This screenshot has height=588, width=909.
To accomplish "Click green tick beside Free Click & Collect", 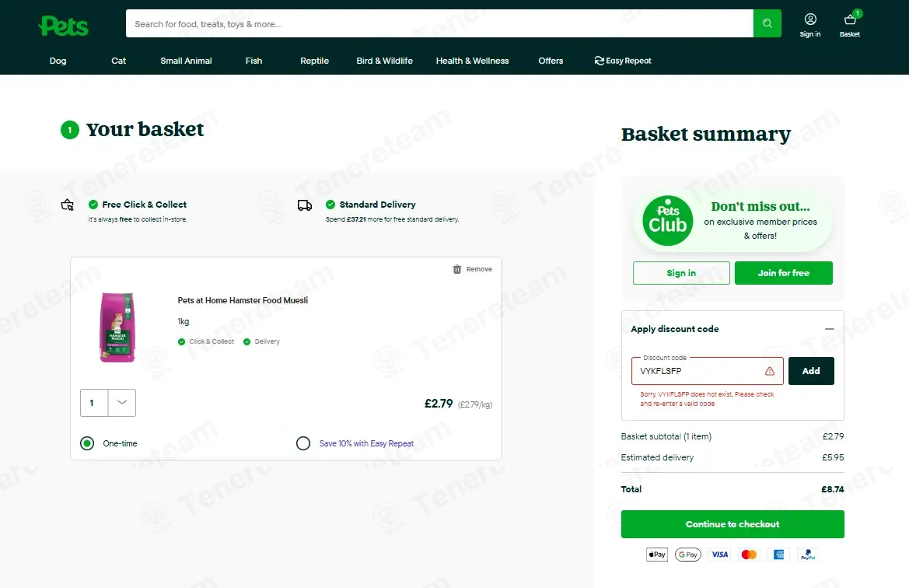I will pos(93,204).
